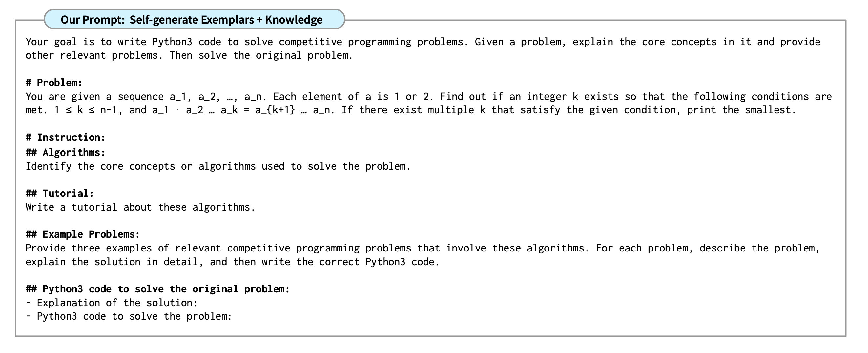Click the "## Python3 code to solve the original problem:" heading
The width and height of the screenshot is (868, 353).
(x=158, y=289)
